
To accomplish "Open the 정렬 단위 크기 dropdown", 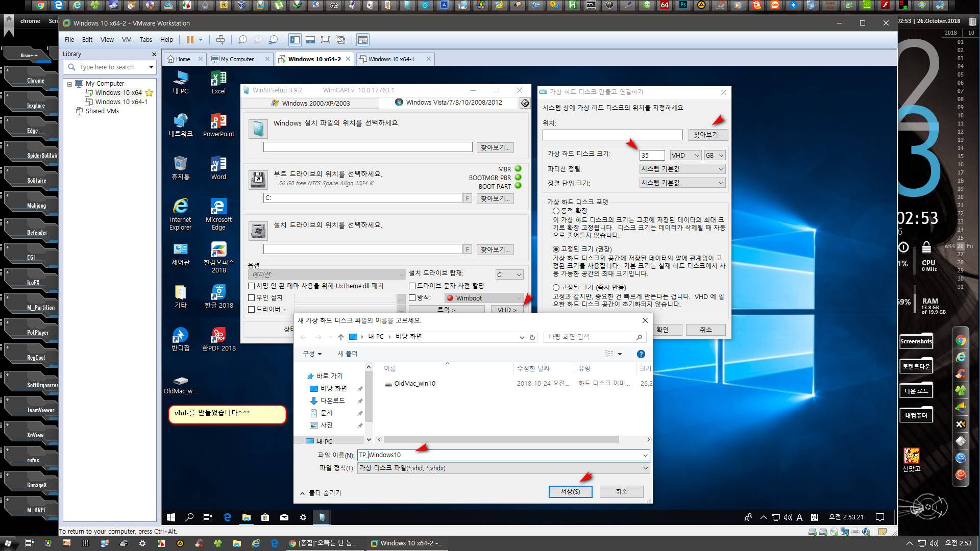I will coord(682,183).
